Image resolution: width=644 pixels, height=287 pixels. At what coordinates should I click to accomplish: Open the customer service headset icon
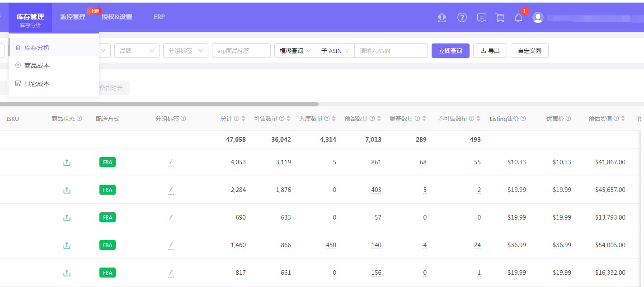[442, 18]
